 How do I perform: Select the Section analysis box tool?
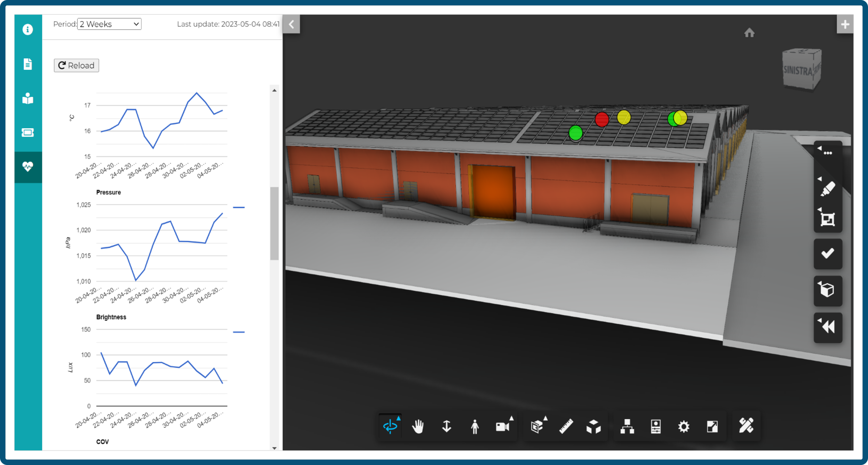click(x=537, y=426)
